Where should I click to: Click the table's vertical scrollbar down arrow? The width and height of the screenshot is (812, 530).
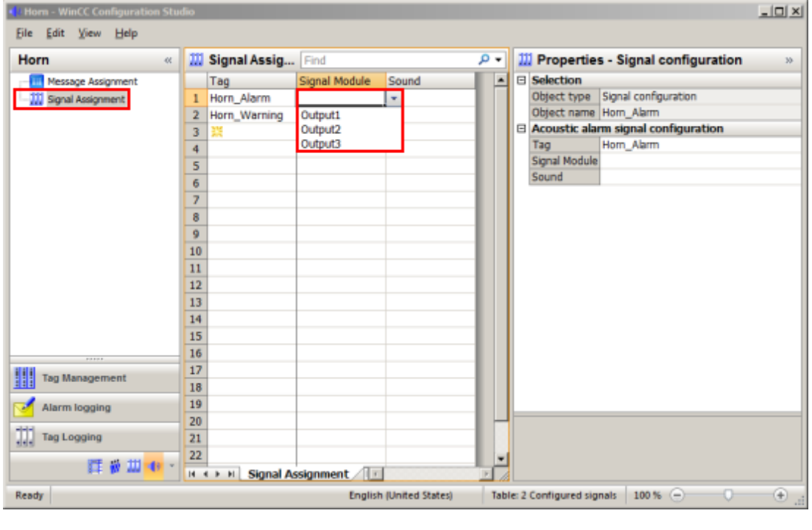tap(501, 458)
